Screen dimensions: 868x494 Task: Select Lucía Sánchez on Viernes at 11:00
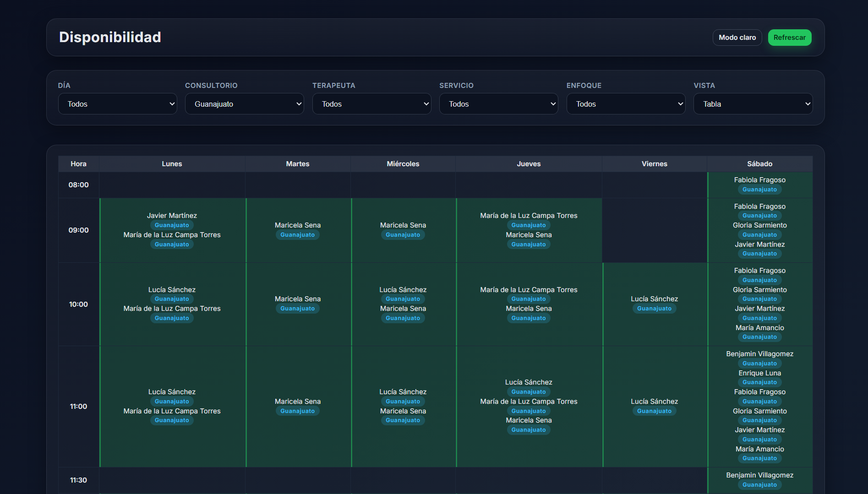(654, 402)
